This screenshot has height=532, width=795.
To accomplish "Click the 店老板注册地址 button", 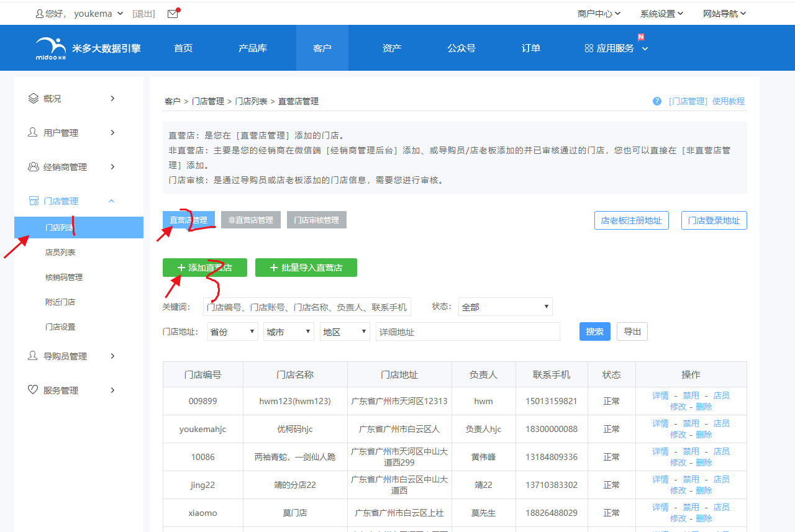I will (632, 220).
